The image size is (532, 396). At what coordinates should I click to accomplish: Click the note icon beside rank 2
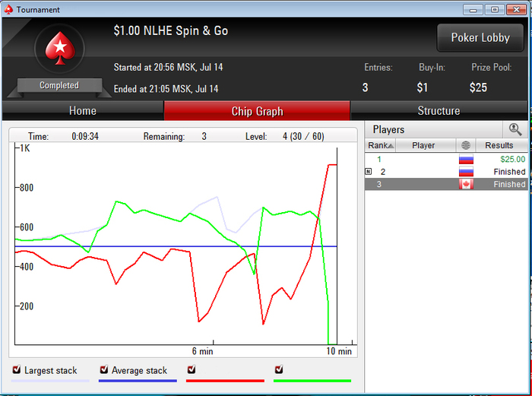pos(368,171)
